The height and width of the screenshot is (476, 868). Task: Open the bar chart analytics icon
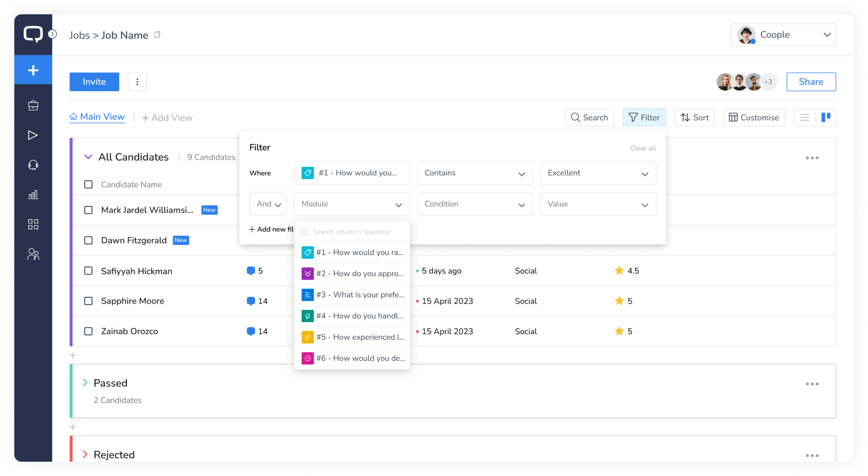pos(33,194)
